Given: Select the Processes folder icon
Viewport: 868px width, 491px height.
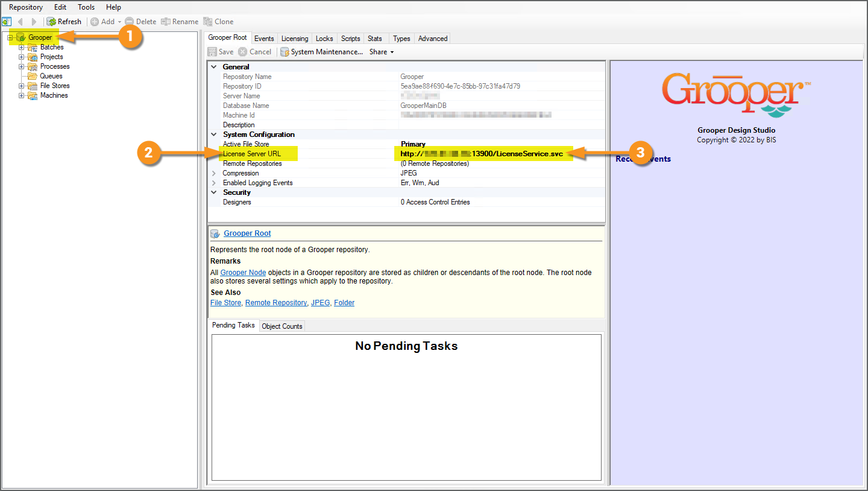Looking at the screenshot, I should point(33,66).
